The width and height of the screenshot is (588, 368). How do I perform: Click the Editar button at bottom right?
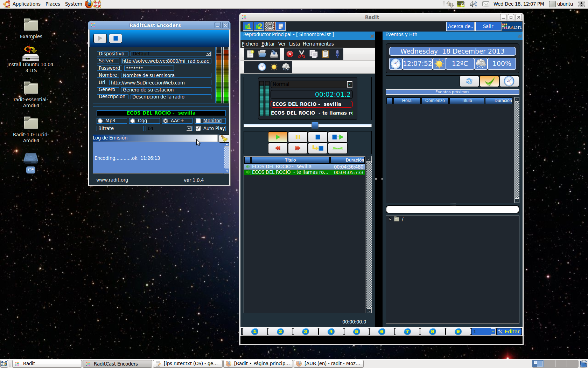point(509,332)
